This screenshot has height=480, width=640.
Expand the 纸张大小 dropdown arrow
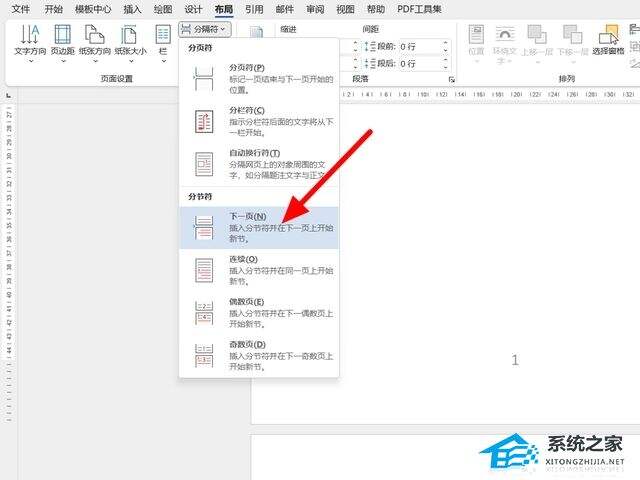coord(131,61)
